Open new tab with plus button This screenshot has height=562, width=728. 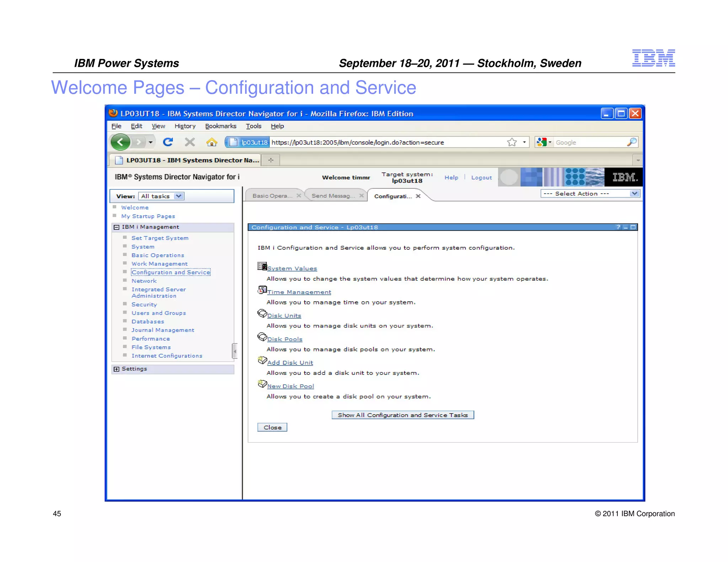point(271,160)
